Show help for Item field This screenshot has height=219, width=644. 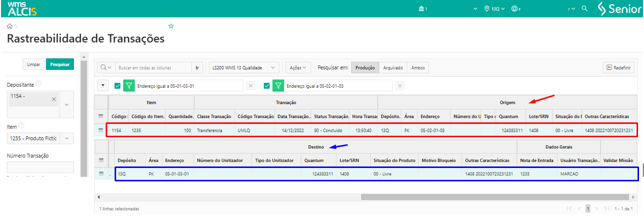coord(21,126)
